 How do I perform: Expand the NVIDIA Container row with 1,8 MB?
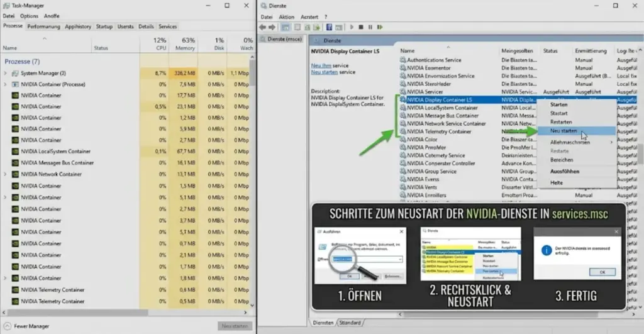coord(5,278)
